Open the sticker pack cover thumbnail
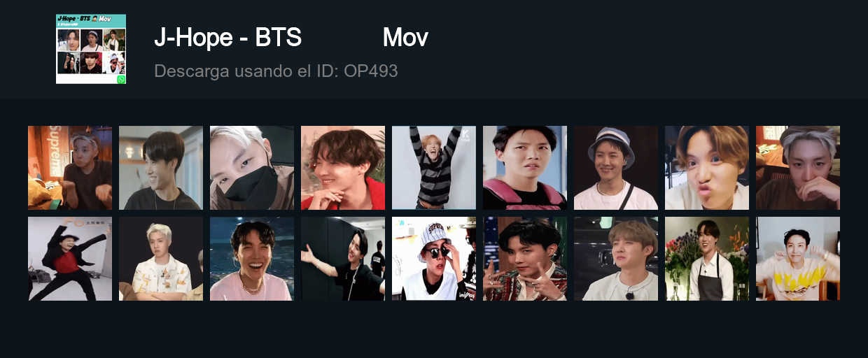Viewport: 868px width, 358px height. 91,49
